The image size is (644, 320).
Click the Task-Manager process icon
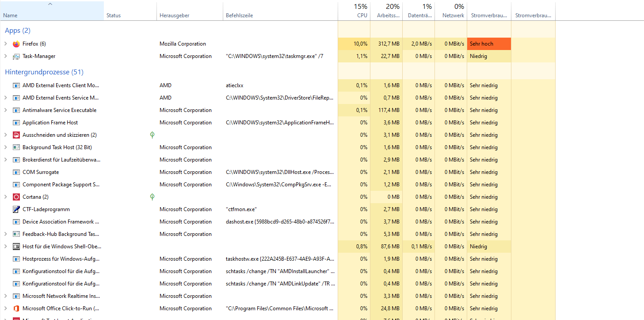pyautogui.click(x=16, y=56)
